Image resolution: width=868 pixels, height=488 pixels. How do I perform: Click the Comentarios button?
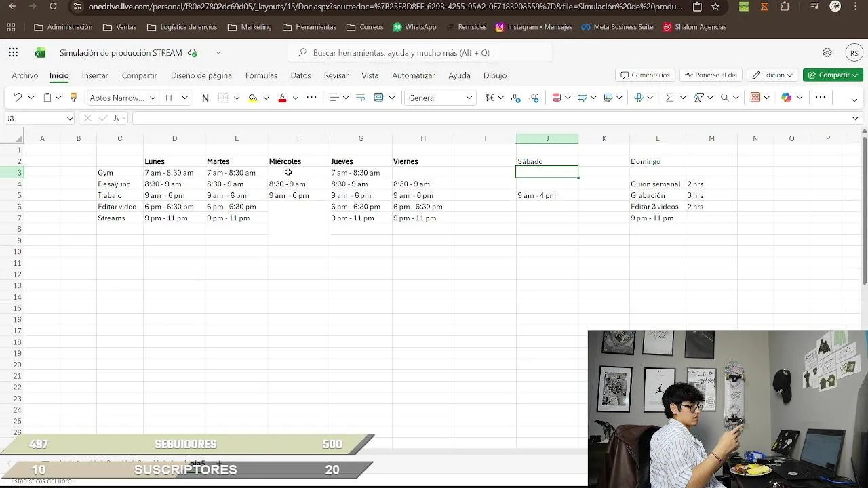click(644, 75)
